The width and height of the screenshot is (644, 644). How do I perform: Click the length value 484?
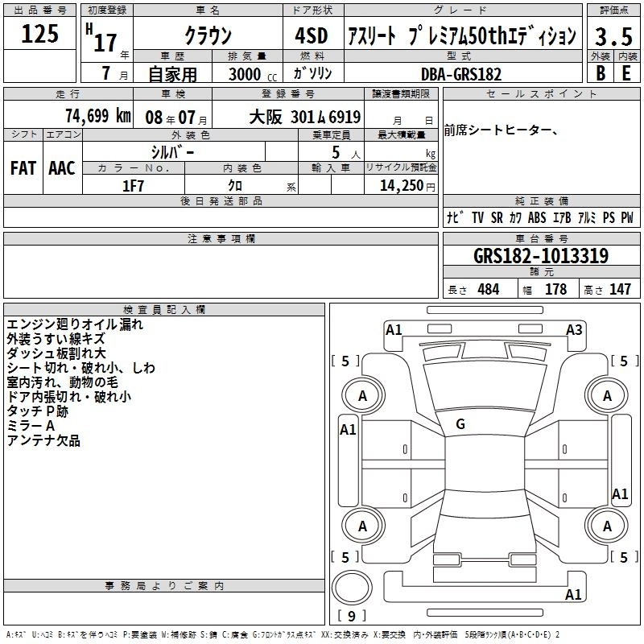tap(489, 289)
